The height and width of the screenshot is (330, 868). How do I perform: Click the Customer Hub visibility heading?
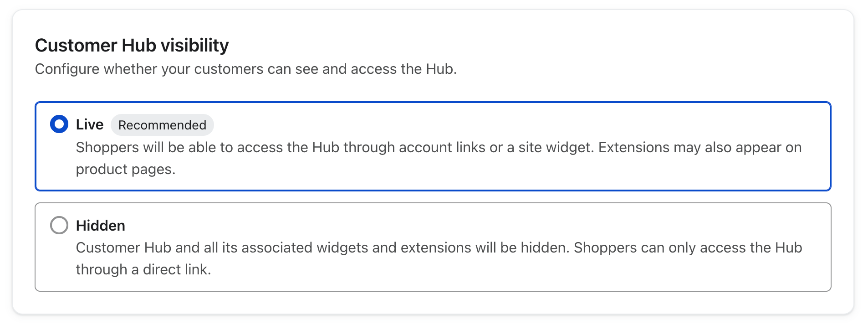click(x=132, y=45)
